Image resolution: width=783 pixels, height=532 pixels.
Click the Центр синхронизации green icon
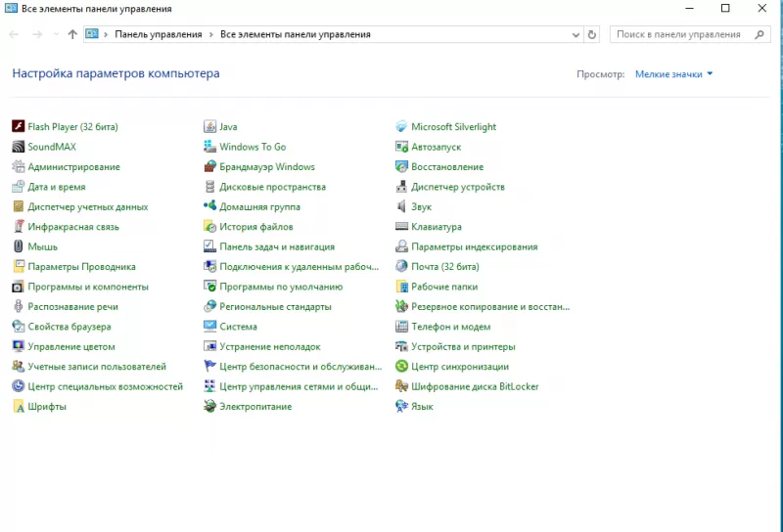pos(401,366)
